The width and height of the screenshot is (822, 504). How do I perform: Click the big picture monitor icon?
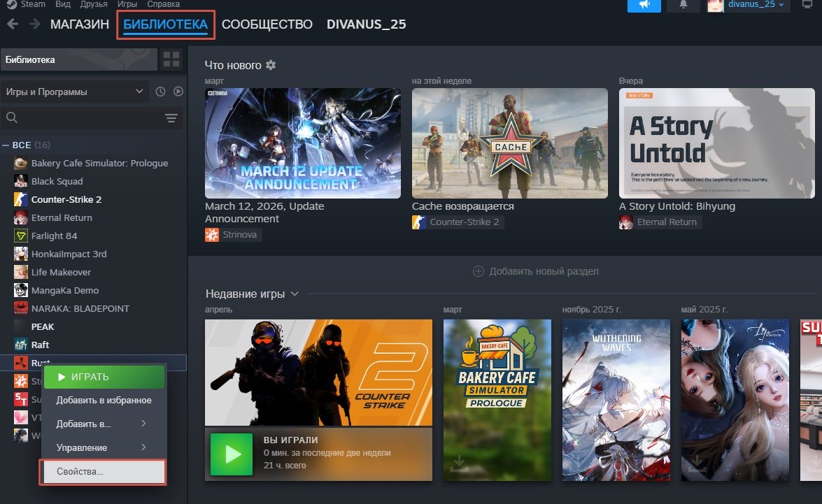point(807,4)
